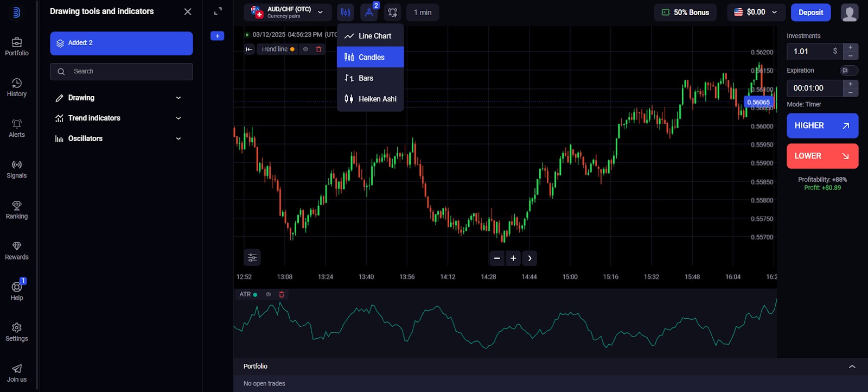Screen dimensions: 868x392
Task: Click the platform logo at top left
Action: pos(16,12)
